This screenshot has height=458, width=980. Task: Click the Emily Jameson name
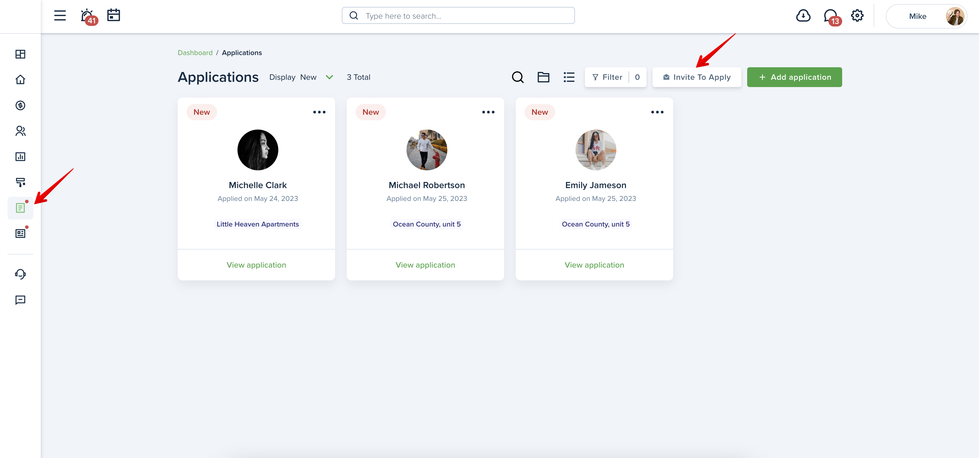(x=595, y=185)
